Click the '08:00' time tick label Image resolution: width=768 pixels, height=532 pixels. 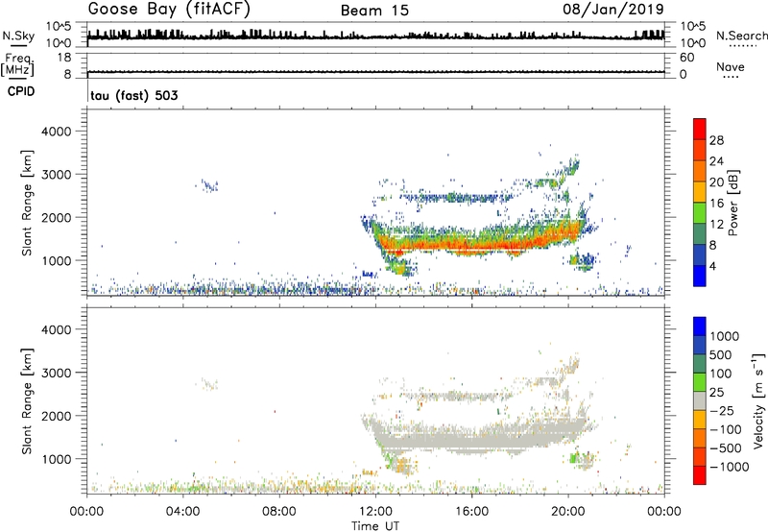279,512
